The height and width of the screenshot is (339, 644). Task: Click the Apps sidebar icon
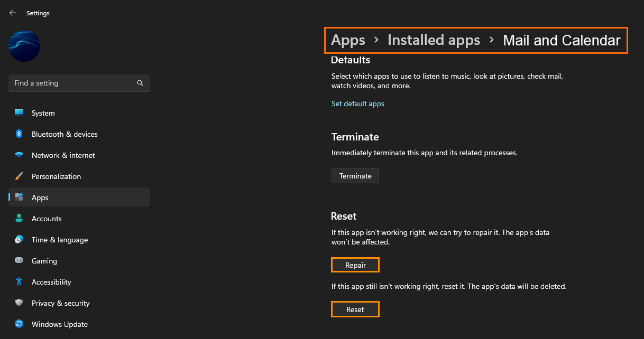(19, 197)
